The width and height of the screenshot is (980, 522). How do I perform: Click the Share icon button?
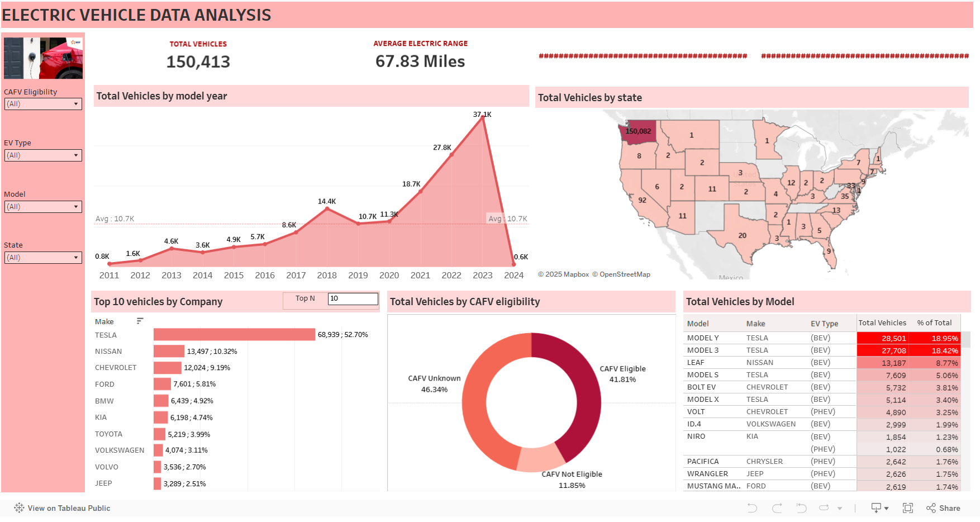943,508
